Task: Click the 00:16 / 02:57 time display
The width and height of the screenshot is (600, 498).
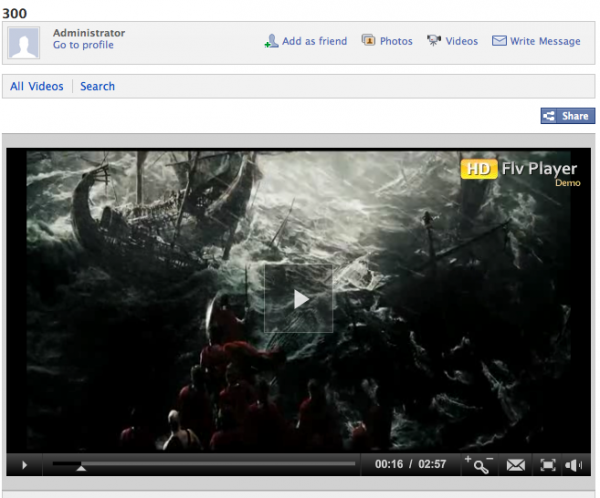Action: [411, 464]
